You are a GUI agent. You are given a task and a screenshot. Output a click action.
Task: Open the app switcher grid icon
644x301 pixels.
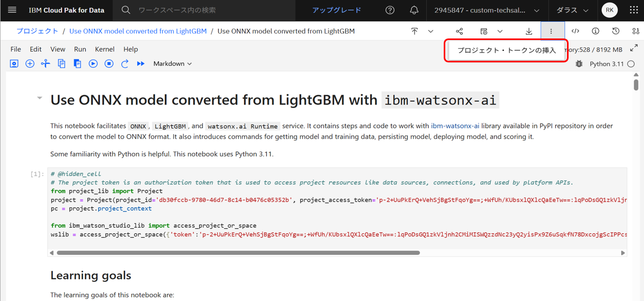[x=634, y=10]
